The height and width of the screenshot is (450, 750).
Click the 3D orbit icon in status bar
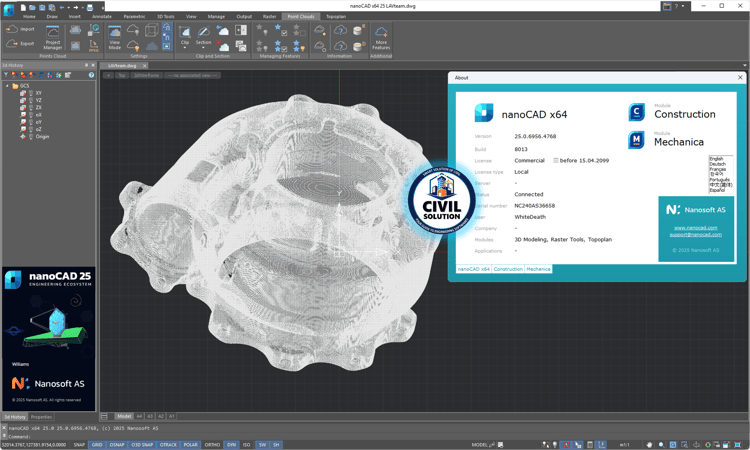(x=696, y=445)
